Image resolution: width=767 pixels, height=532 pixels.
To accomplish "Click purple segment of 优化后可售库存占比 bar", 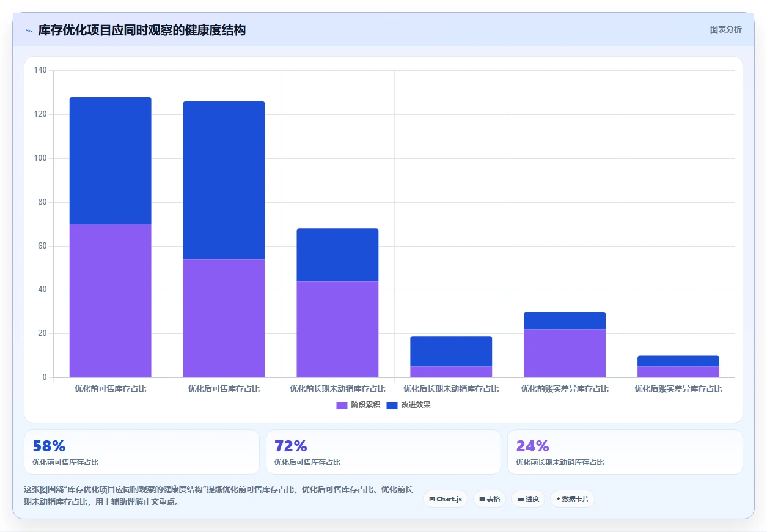I will point(224,318).
